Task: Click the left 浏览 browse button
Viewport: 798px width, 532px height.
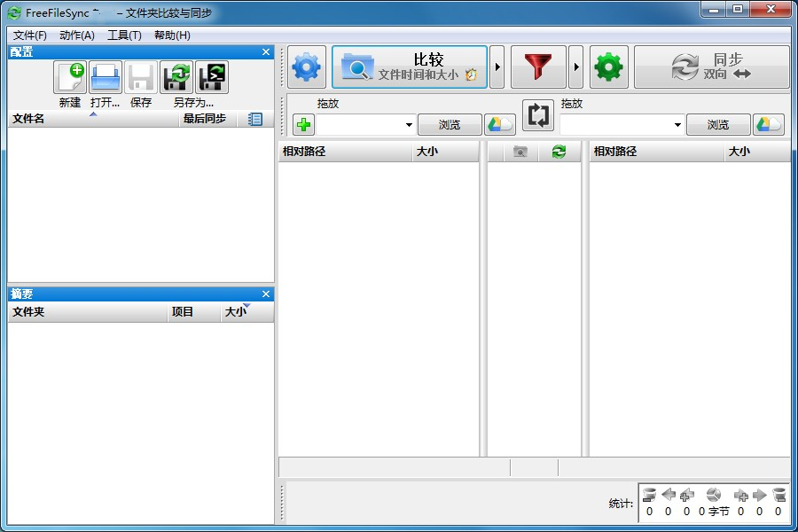Action: pyautogui.click(x=450, y=124)
